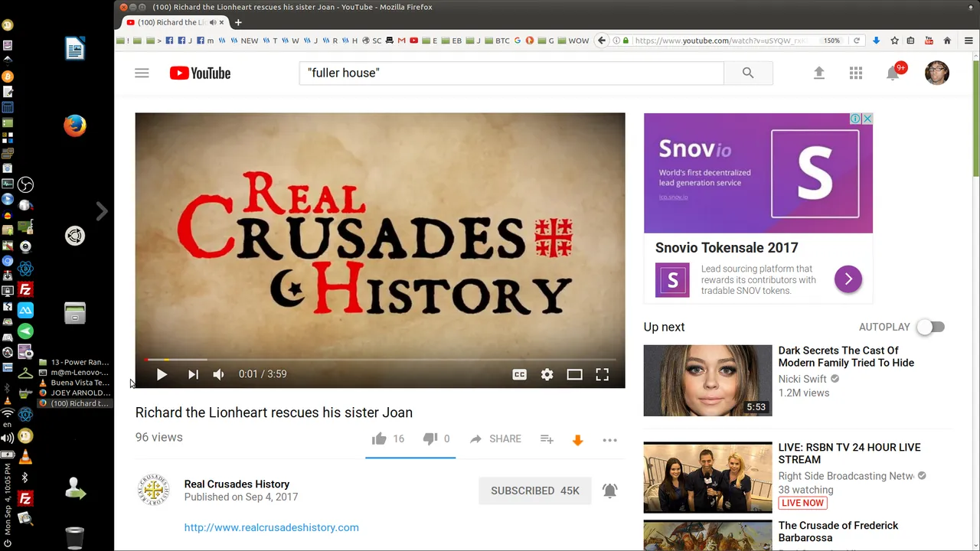Open the Real Crusades History channel name
Viewport: 980px width, 551px height.
click(x=237, y=484)
